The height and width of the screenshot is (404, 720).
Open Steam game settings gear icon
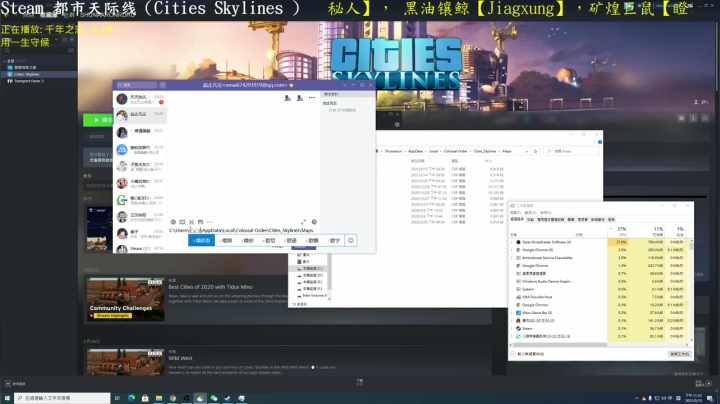coord(681,118)
